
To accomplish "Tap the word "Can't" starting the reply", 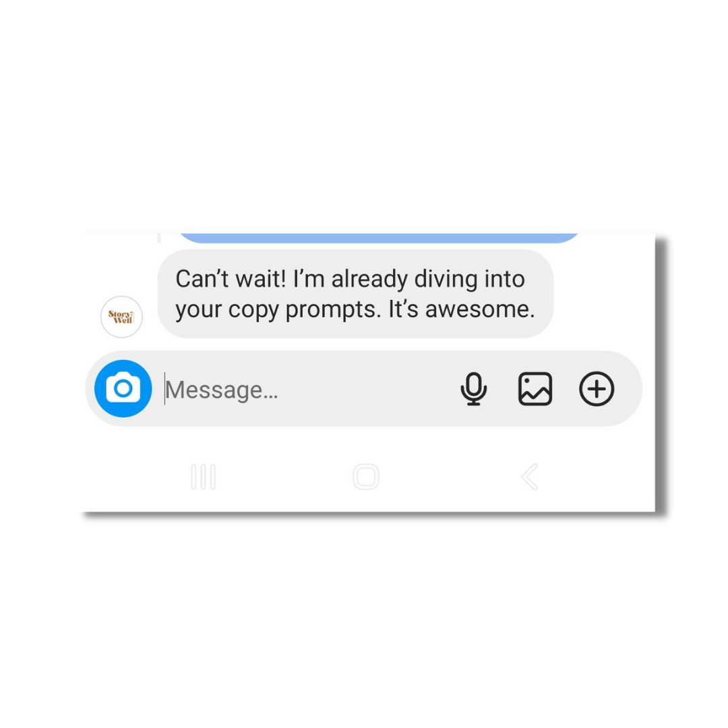I will click(x=202, y=280).
